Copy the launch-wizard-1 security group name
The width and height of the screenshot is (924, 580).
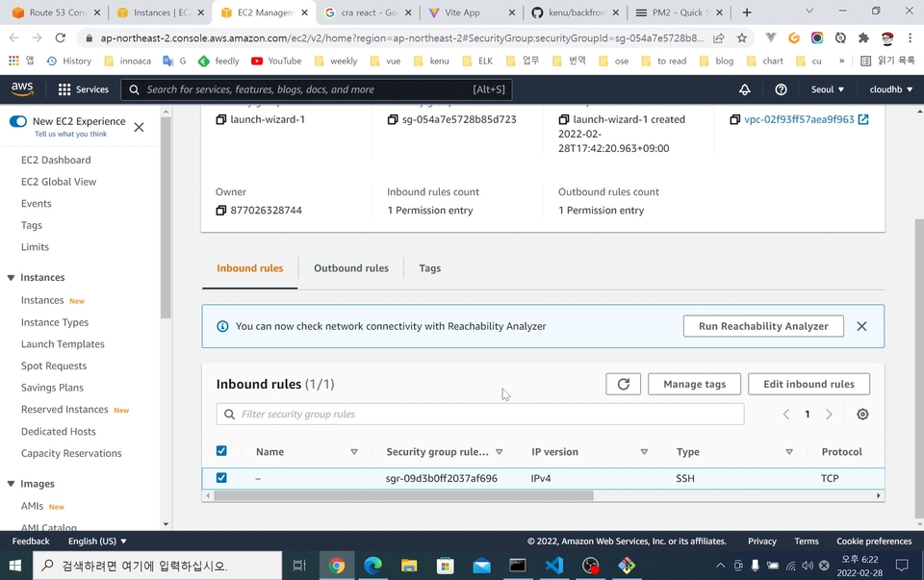221,119
